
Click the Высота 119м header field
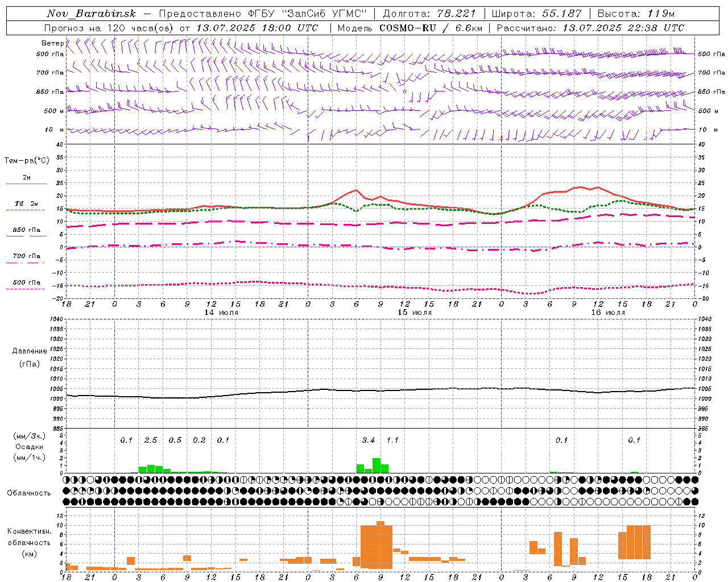point(636,14)
